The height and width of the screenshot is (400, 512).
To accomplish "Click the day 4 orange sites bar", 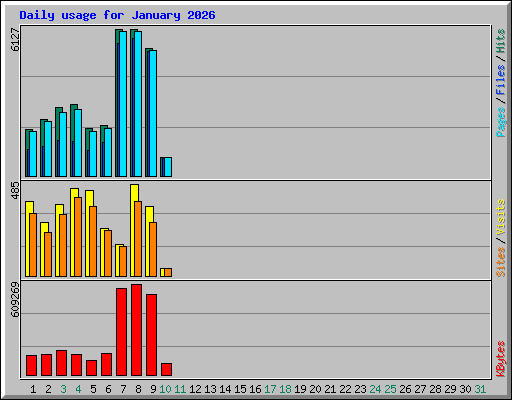I will tap(78, 237).
